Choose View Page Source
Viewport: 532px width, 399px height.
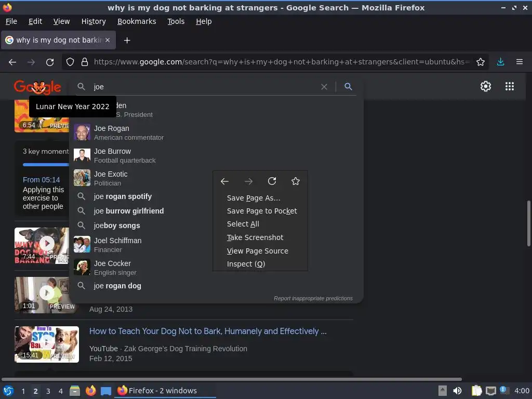pyautogui.click(x=260, y=251)
